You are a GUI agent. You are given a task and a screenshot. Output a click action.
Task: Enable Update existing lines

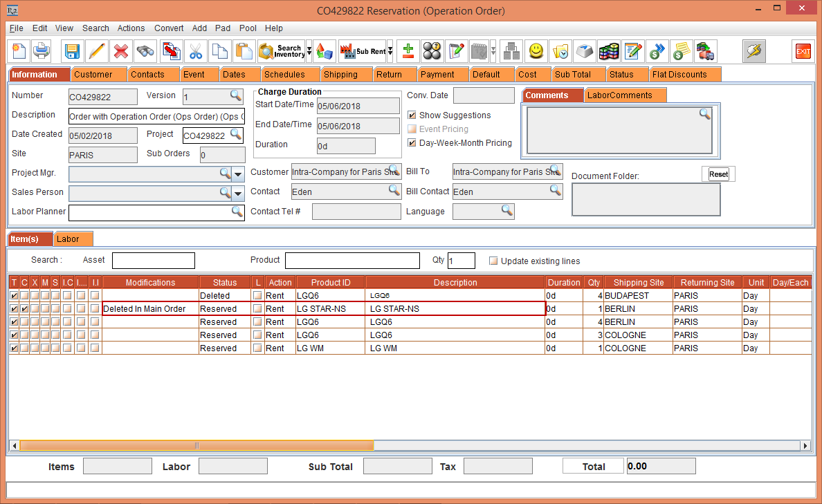point(493,261)
